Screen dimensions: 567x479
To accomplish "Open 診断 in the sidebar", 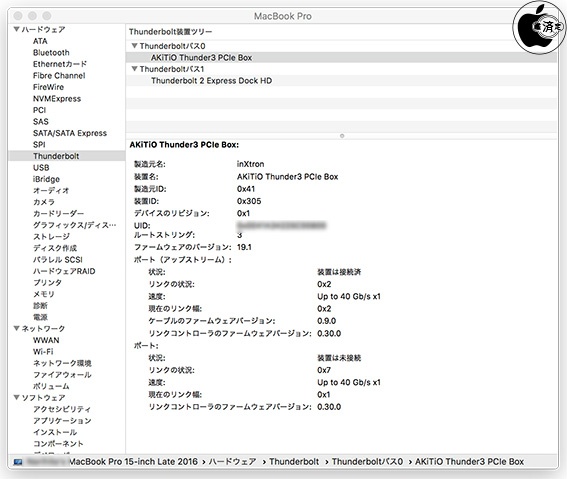I will point(40,306).
